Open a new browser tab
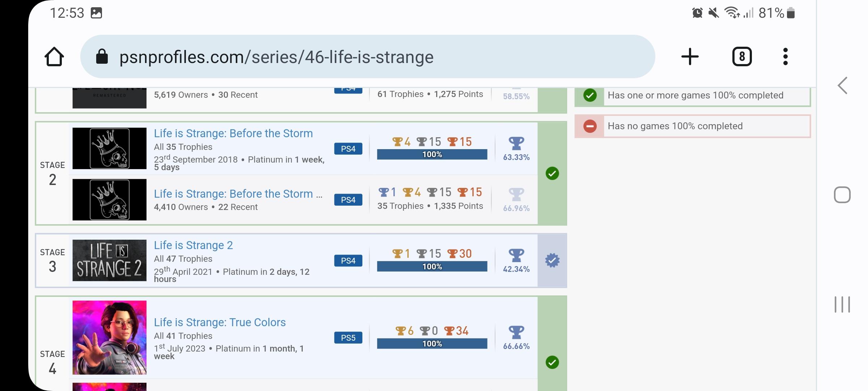 (690, 57)
